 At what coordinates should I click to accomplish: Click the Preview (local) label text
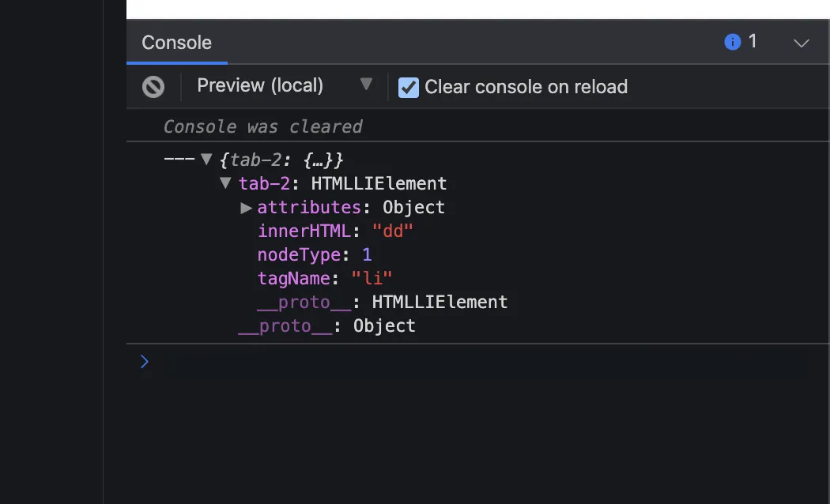(260, 85)
